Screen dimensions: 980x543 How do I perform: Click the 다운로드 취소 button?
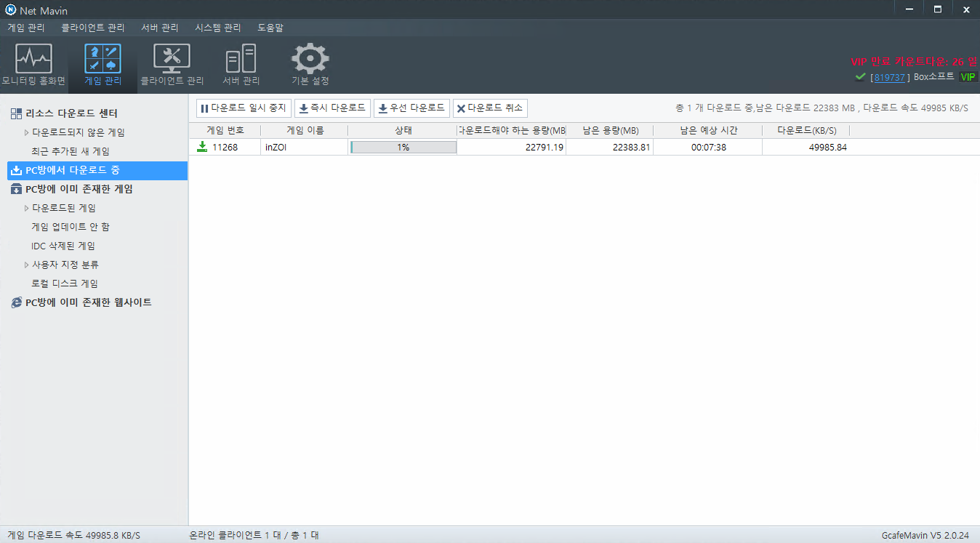tap(490, 108)
